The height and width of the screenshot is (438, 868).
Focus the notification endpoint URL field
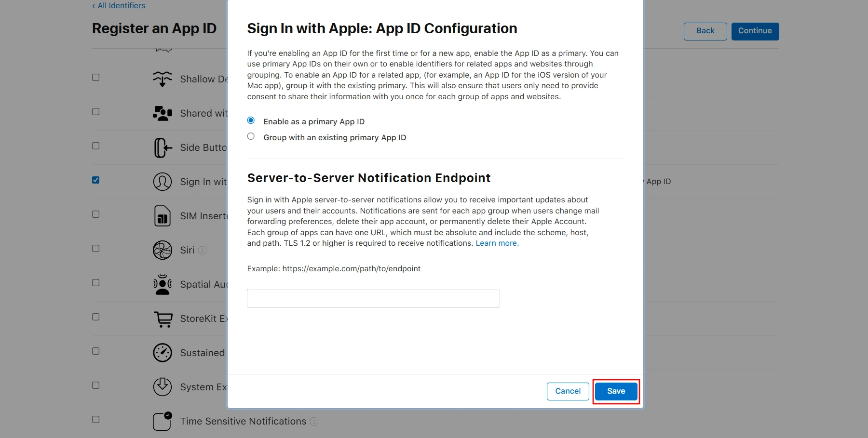373,299
